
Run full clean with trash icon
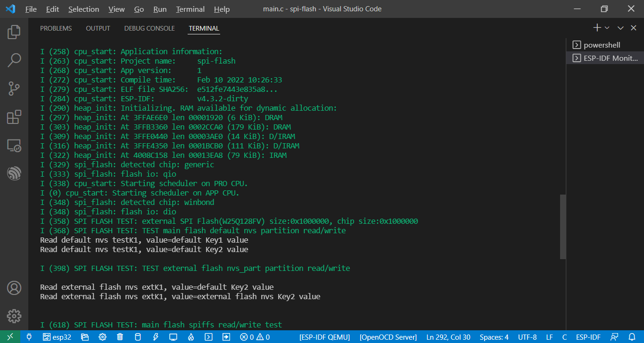click(120, 337)
